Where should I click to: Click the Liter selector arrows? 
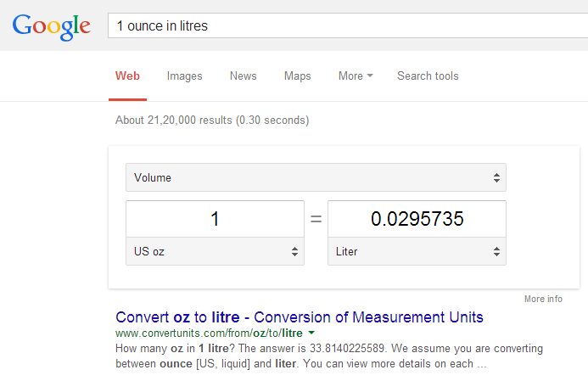click(x=496, y=252)
